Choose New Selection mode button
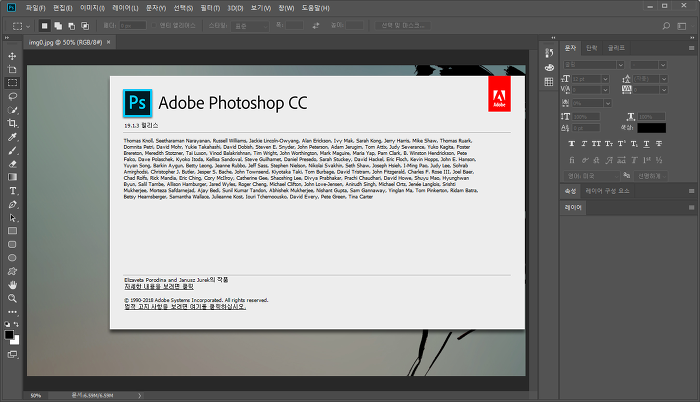 click(44, 26)
